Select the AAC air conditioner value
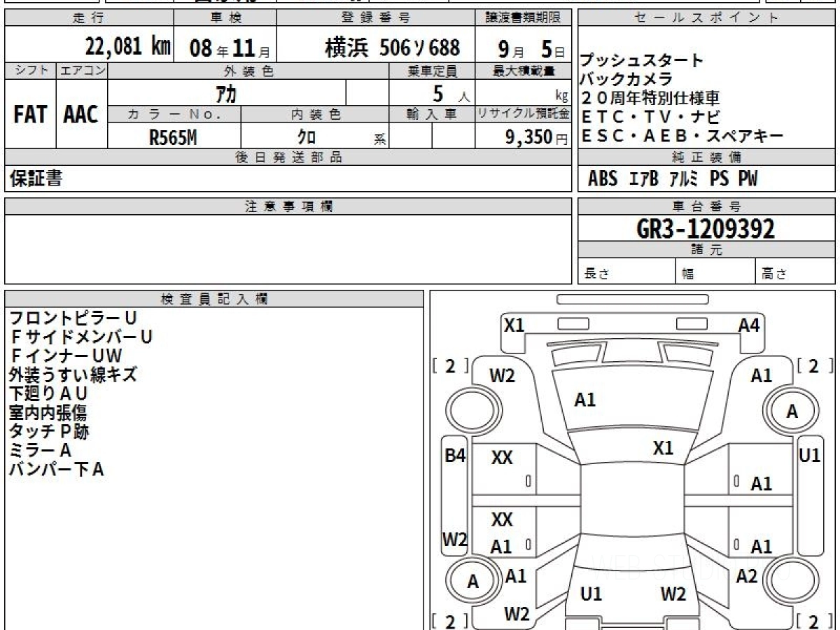840x630 pixels. click(81, 115)
